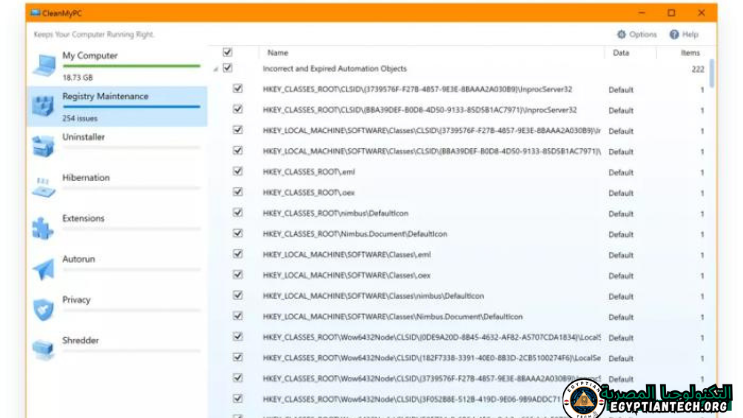
Task: Click the Uninstaller box icon
Action: click(x=43, y=146)
